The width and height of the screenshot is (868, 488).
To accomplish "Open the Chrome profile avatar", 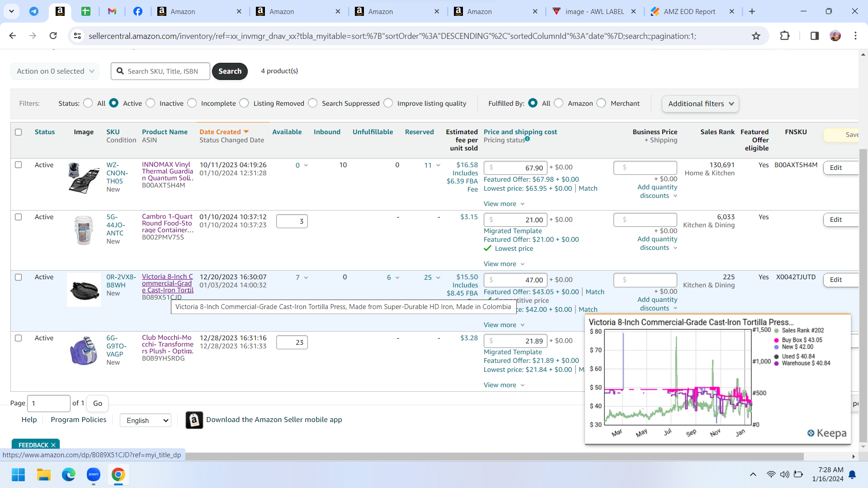I will pos(835,36).
